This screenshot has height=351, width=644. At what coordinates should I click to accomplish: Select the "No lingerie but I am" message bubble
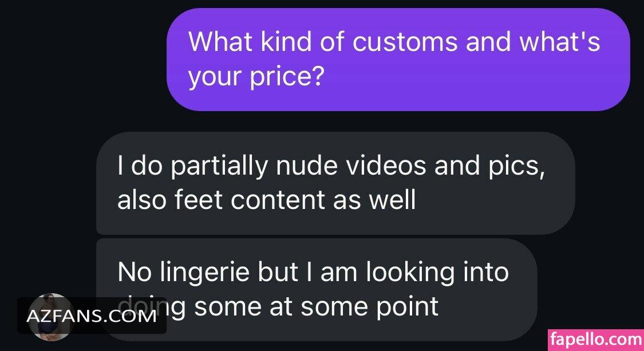pyautogui.click(x=316, y=290)
